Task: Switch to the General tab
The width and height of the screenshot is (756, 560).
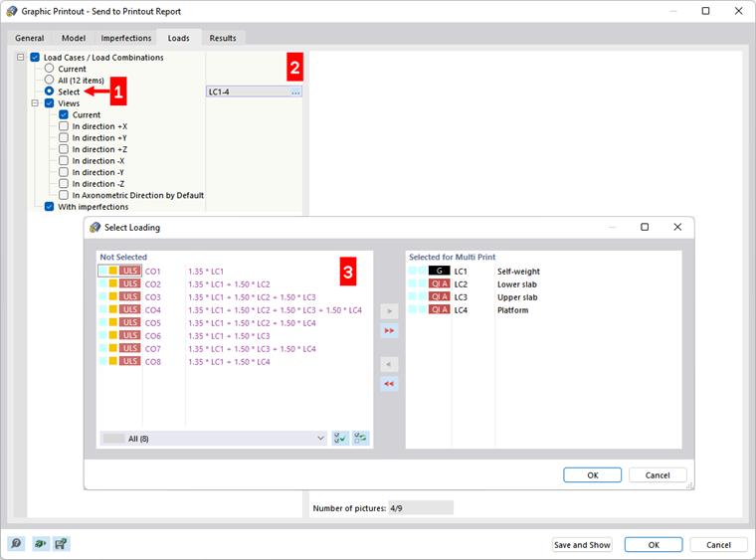Action: 30,38
